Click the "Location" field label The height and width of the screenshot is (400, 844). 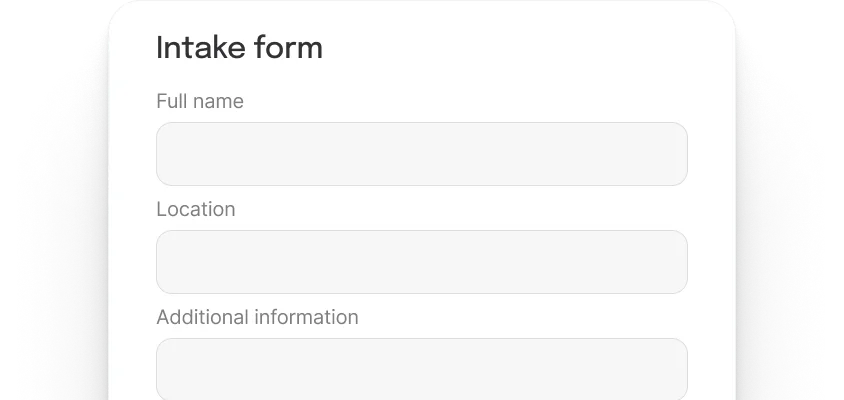(x=196, y=209)
